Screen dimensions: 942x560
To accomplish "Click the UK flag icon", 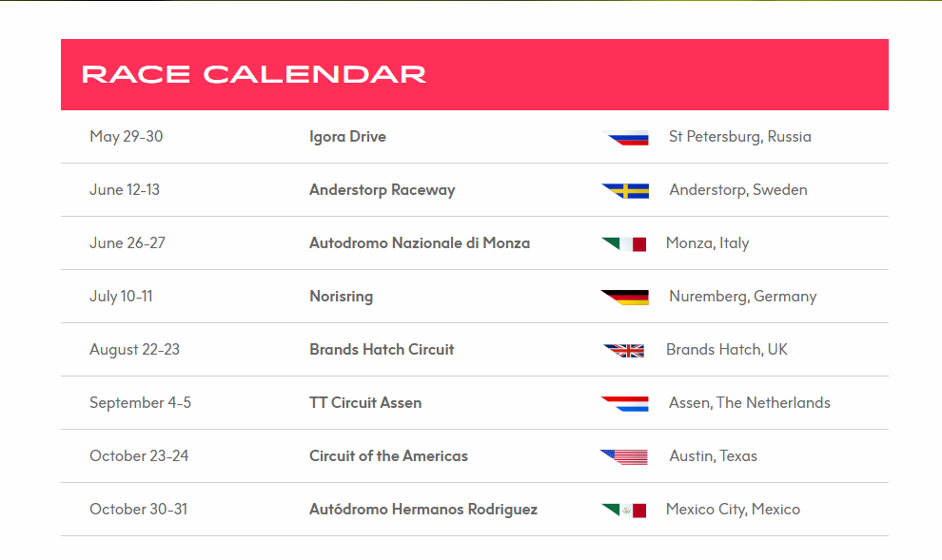I will point(624,351).
